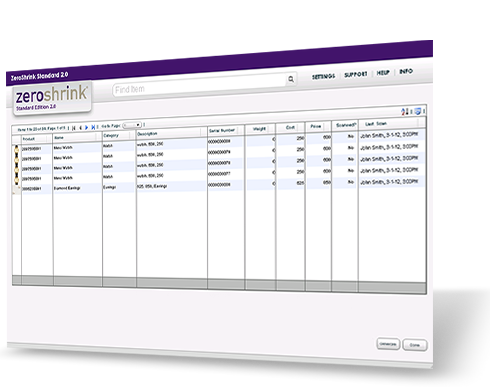Select the Diamond Earrings row
490x387 pixels.
218,185
